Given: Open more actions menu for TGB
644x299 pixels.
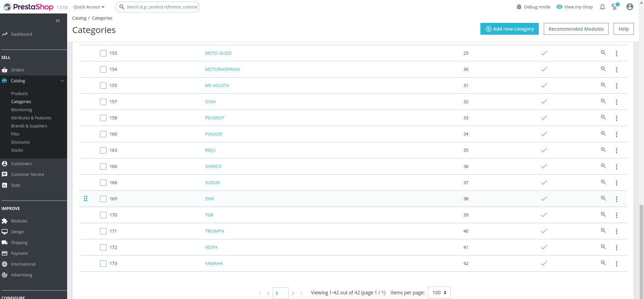Looking at the screenshot, I should pyautogui.click(x=616, y=215).
